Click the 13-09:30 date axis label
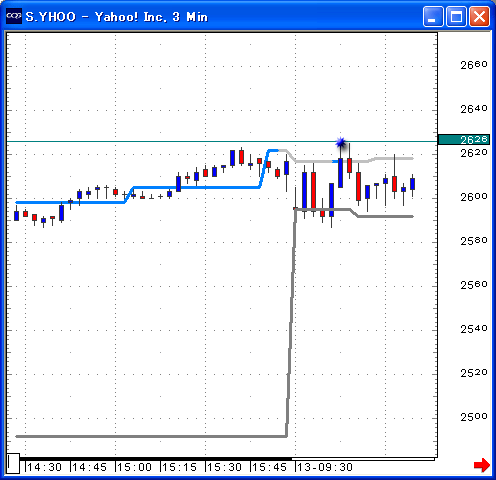 pos(325,467)
